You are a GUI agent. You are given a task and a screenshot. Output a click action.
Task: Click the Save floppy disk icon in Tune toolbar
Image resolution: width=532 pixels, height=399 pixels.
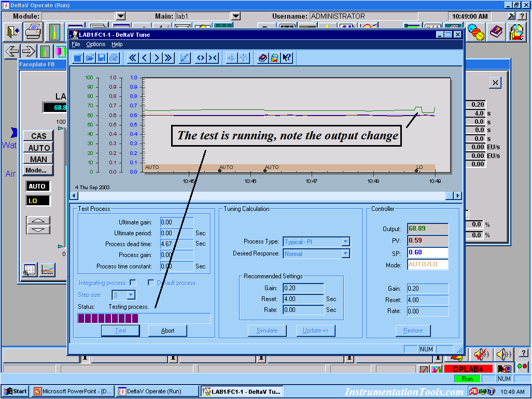(102, 58)
